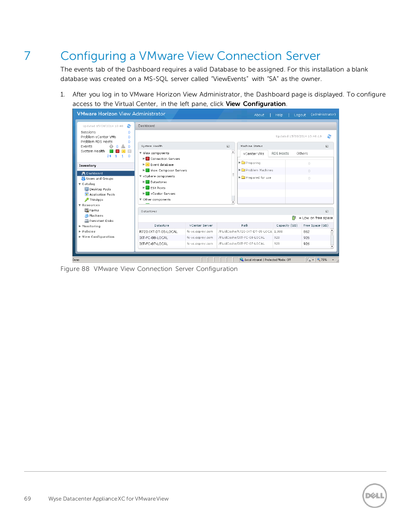
Task: Click the grey System Health square
Action: (129, 151)
